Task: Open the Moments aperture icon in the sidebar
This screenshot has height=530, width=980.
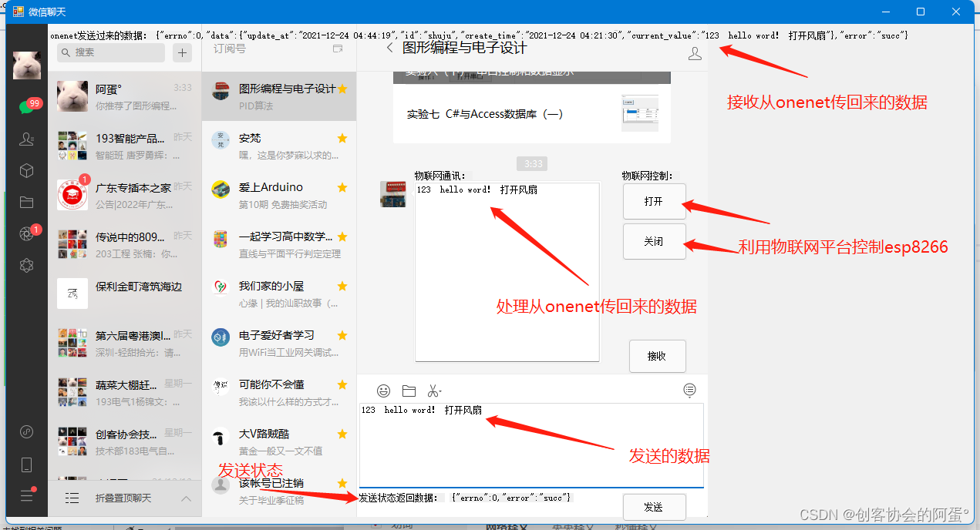Action: 29,233
